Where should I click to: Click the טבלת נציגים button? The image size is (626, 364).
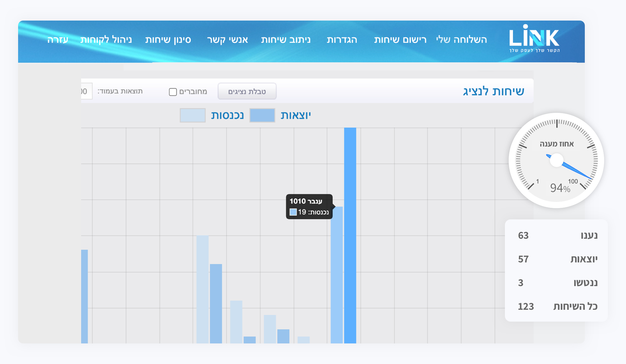[x=247, y=91]
